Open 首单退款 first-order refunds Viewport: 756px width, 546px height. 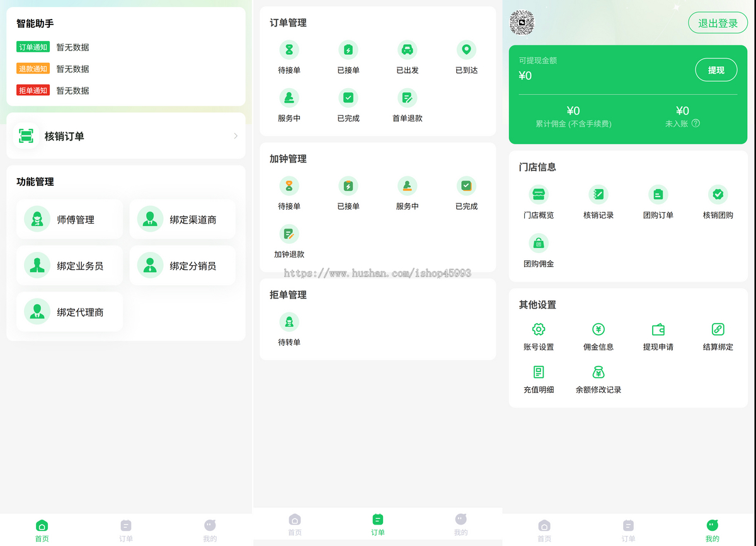coord(407,98)
